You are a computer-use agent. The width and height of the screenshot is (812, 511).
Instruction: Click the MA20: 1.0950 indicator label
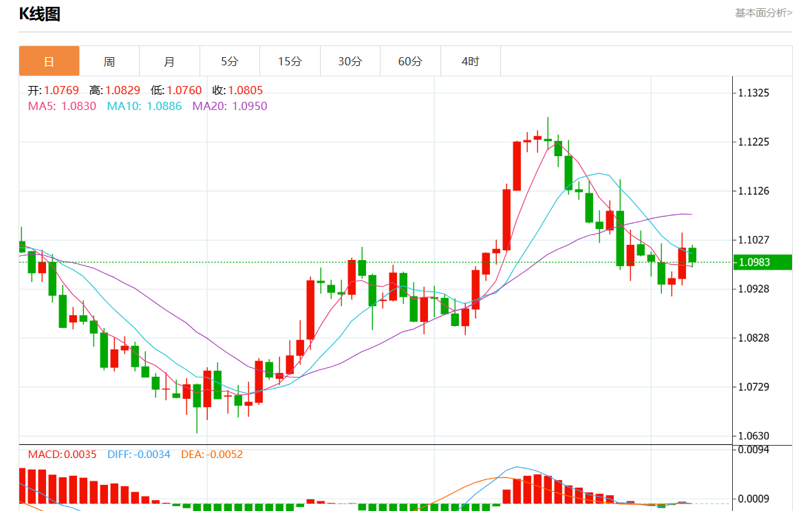coord(230,106)
